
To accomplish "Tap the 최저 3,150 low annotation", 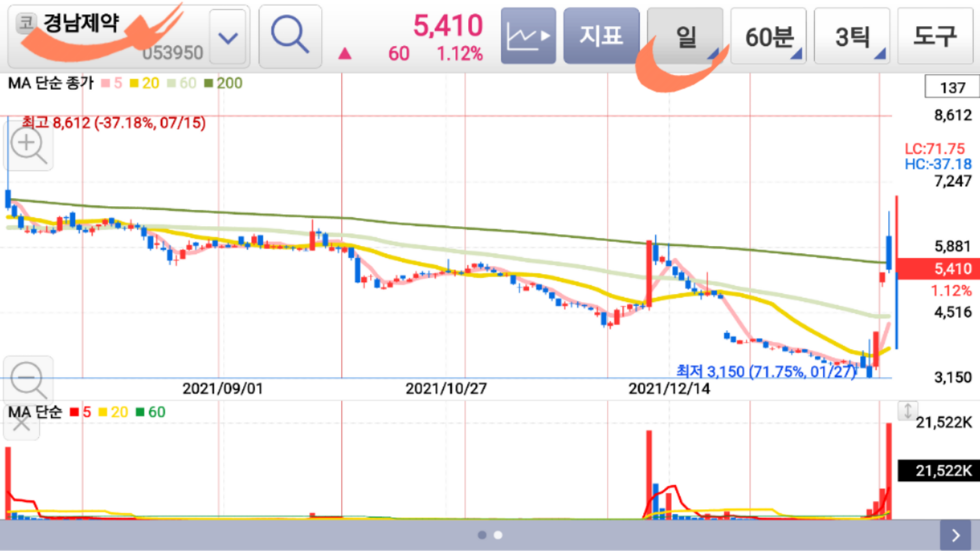I will (x=766, y=371).
